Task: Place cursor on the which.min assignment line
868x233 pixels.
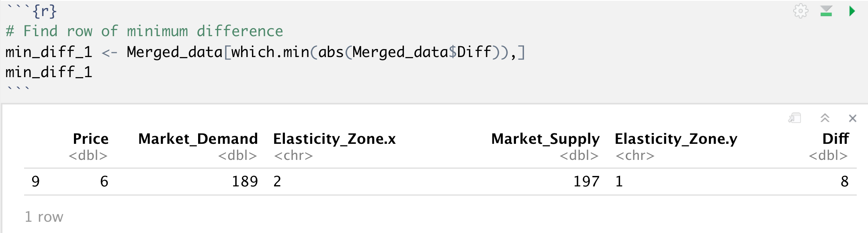Action: click(265, 52)
